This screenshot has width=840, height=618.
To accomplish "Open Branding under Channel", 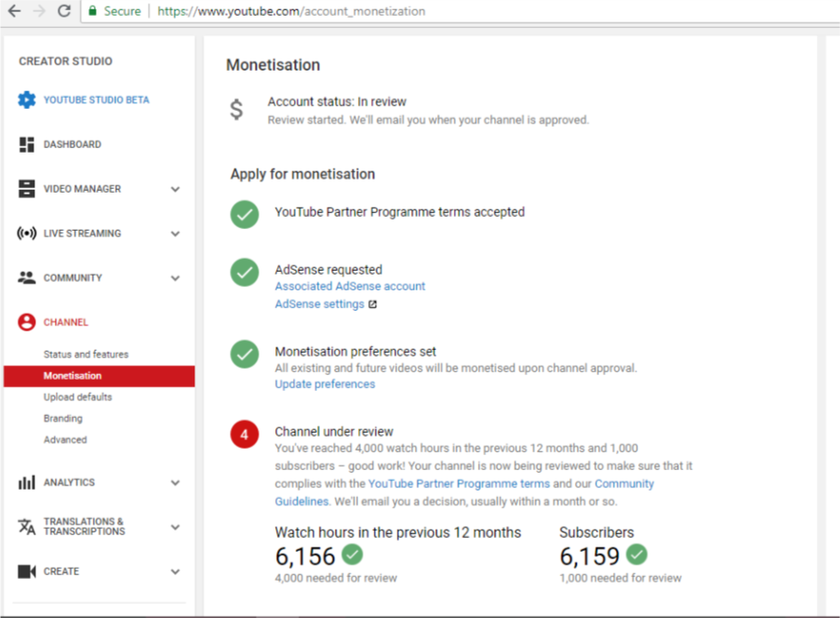I will 63,419.
